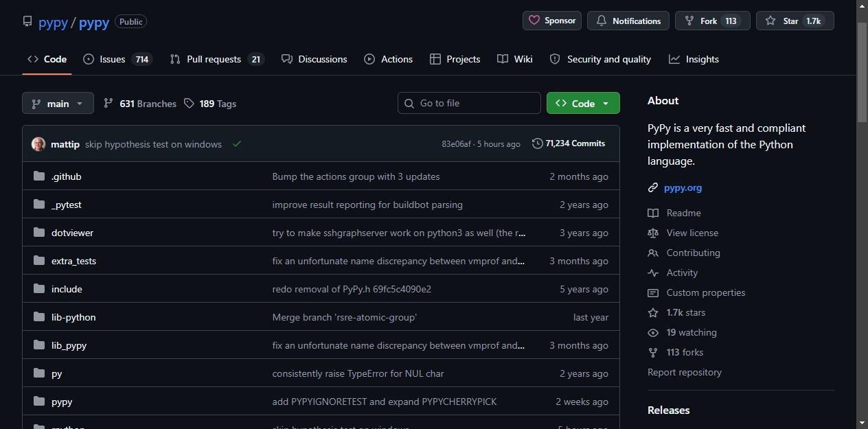Click the green commit status checkmark

(237, 144)
